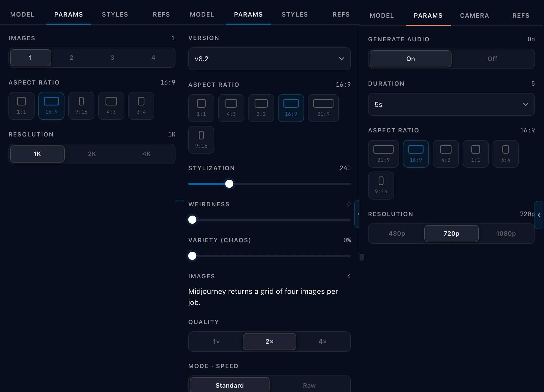Switch to CAMERA tab
This screenshot has height=392, width=544.
(475, 15)
